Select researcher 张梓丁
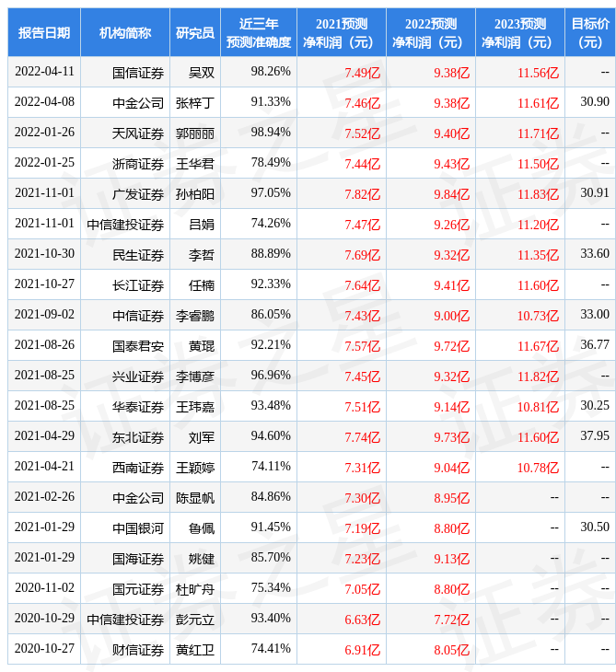This screenshot has height=672, width=616. pos(195,103)
